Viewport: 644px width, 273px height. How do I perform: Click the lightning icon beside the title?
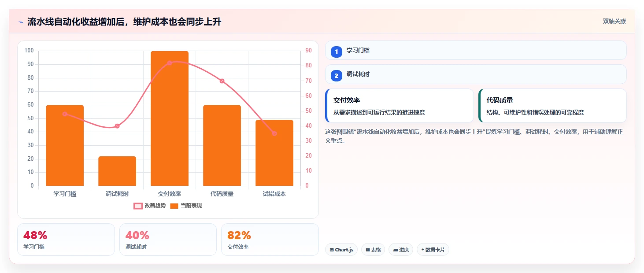[21, 22]
